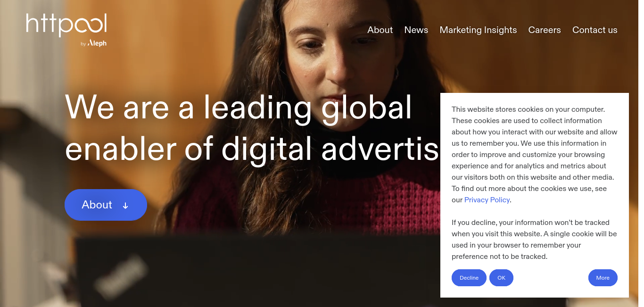The image size is (644, 307).
Task: Open Marketing Insights in the navigation
Action: pos(478,30)
